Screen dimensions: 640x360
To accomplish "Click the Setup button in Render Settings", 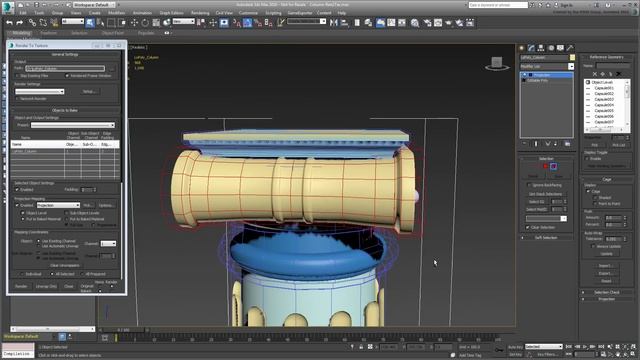I will [89, 91].
